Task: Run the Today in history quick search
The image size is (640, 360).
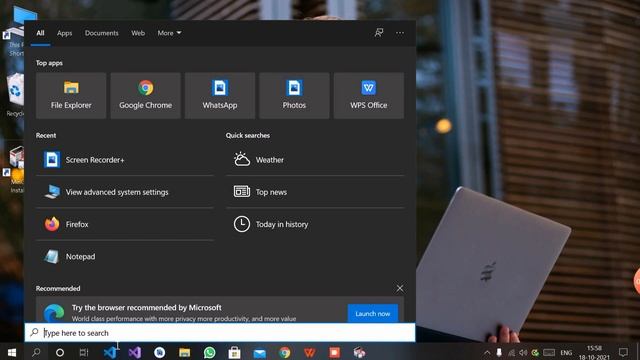Action: tap(315, 224)
